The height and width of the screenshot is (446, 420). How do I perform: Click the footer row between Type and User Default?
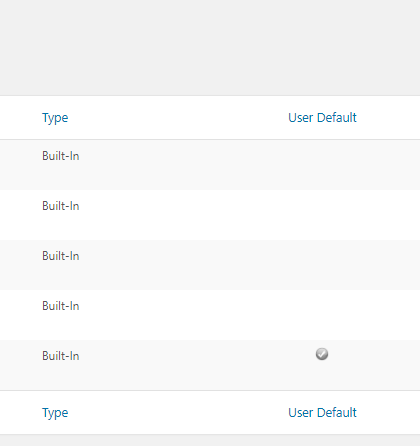pyautogui.click(x=178, y=413)
